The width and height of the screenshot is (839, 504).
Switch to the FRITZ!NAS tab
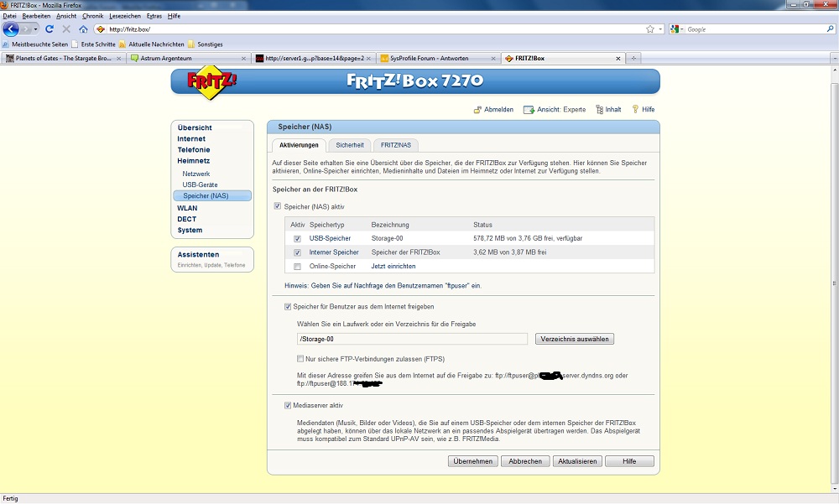point(396,145)
